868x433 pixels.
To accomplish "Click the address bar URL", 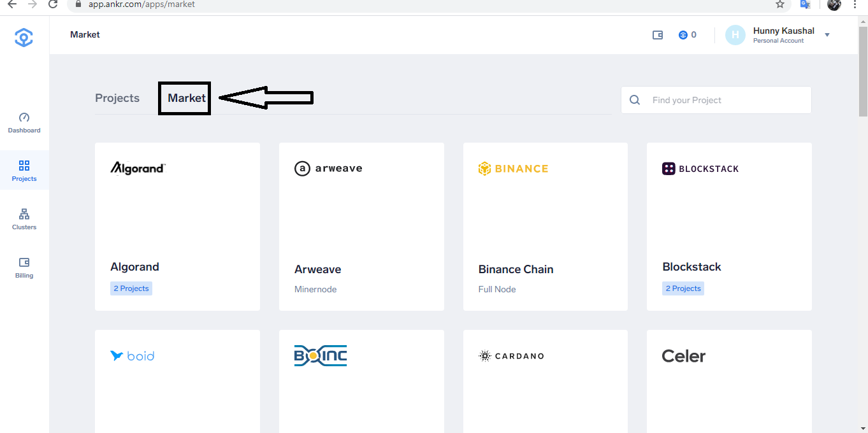I will coord(141,4).
